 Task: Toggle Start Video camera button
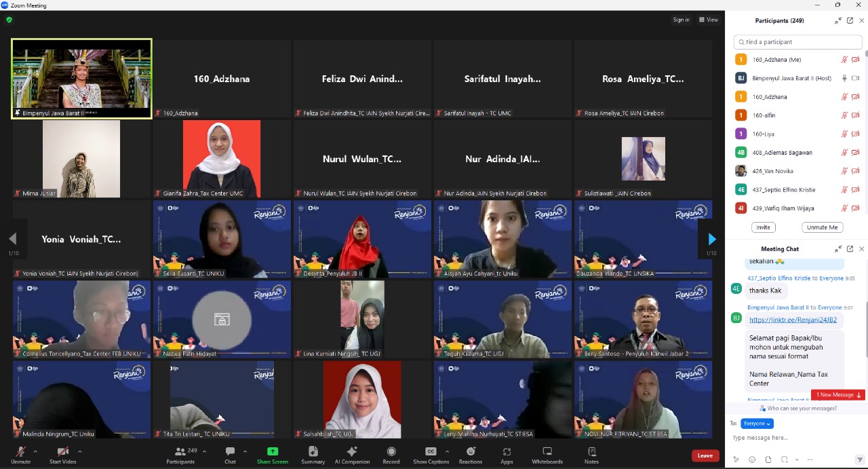tap(62, 455)
